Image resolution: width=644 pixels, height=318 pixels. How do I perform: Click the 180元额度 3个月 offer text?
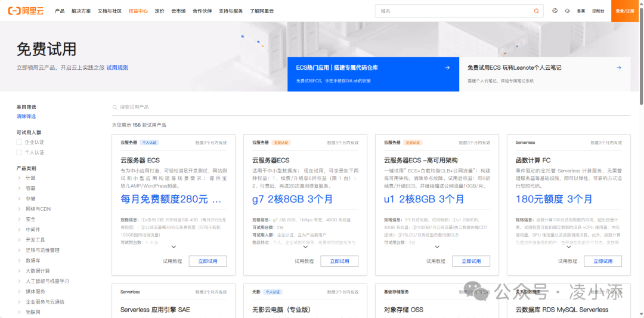pyautogui.click(x=554, y=199)
